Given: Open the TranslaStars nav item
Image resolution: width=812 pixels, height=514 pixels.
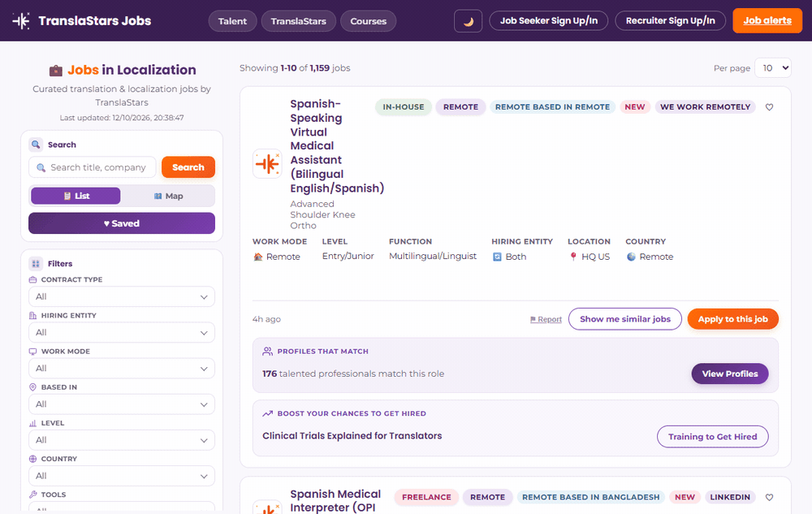Looking at the screenshot, I should coord(298,21).
